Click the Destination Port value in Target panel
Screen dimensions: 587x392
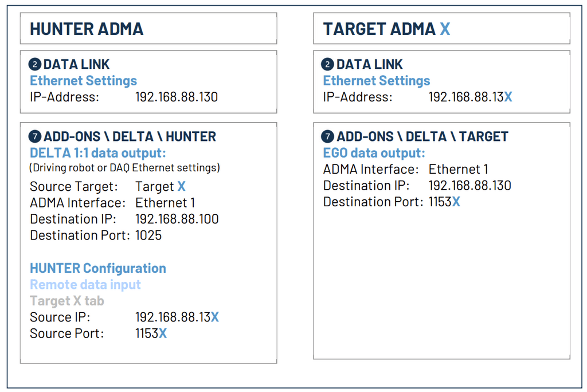444,202
